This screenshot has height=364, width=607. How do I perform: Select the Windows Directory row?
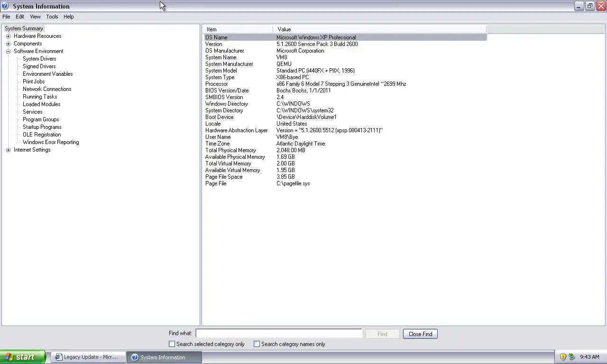click(x=345, y=104)
